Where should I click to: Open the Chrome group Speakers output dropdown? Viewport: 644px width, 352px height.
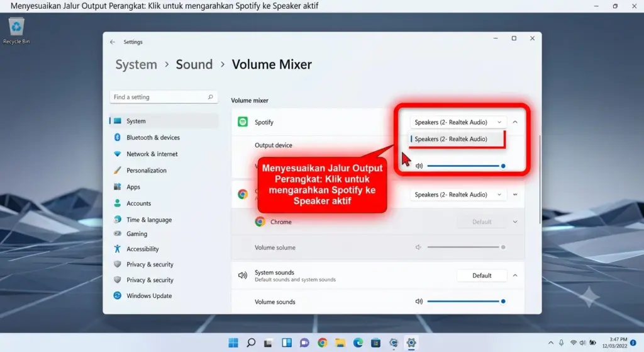click(x=458, y=195)
